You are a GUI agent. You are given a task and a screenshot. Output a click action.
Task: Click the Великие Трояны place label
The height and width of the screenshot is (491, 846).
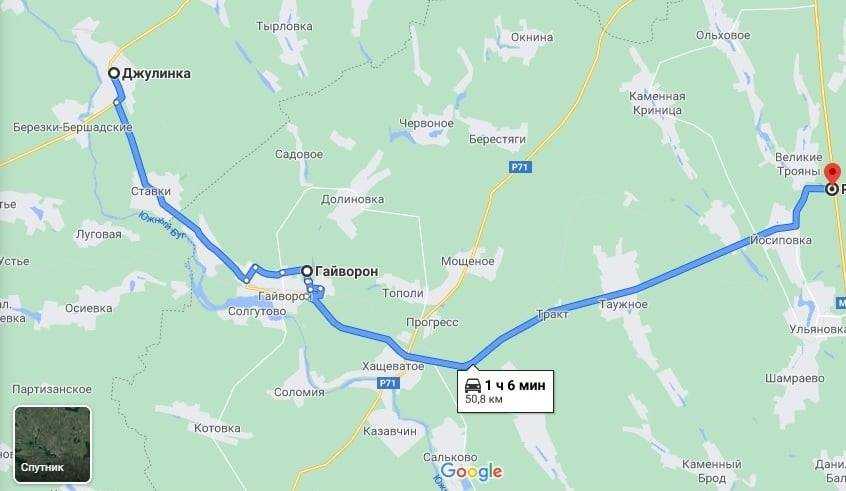point(799,164)
